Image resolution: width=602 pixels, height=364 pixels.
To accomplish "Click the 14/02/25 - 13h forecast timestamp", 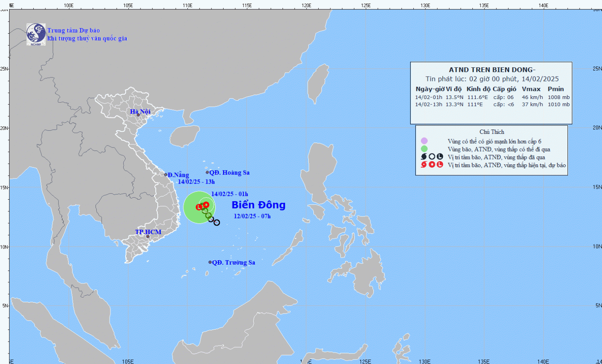I will 196,182.
